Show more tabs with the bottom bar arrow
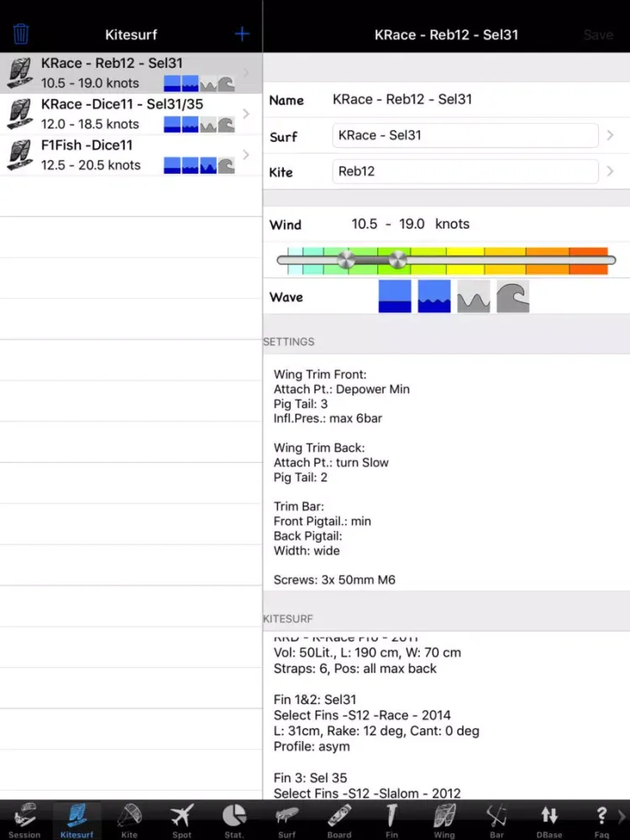The height and width of the screenshot is (840, 630). [x=622, y=816]
